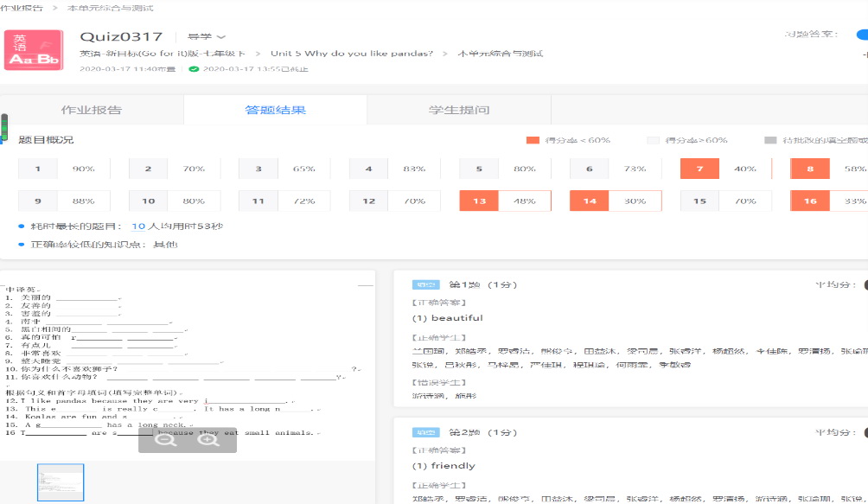This screenshot has width=868, height=504.
Task: Expand the 导学 dropdown
Action: click(x=207, y=36)
